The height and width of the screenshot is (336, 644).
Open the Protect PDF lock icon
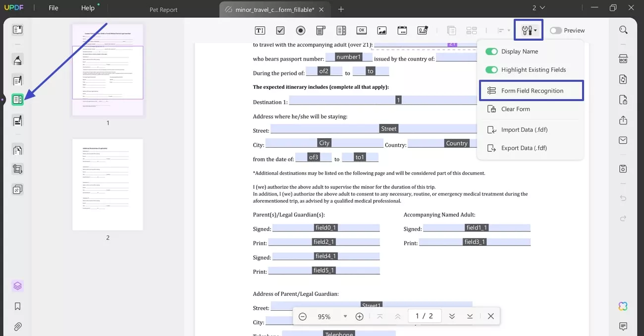click(623, 100)
